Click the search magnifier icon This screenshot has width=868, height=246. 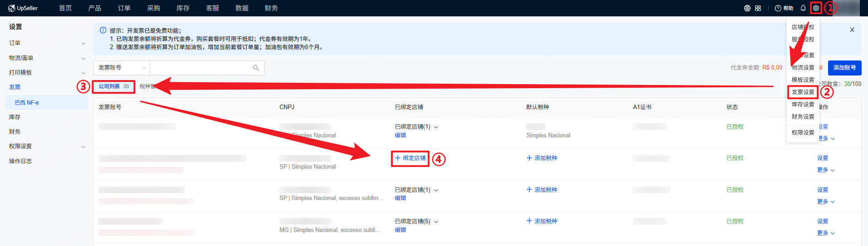[256, 68]
